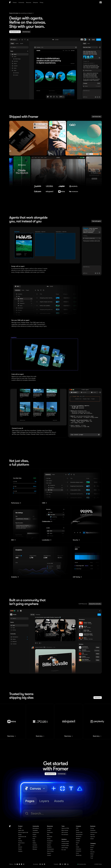
Task: Click the blue Publish button in the hero editor
Action: point(99,39)
